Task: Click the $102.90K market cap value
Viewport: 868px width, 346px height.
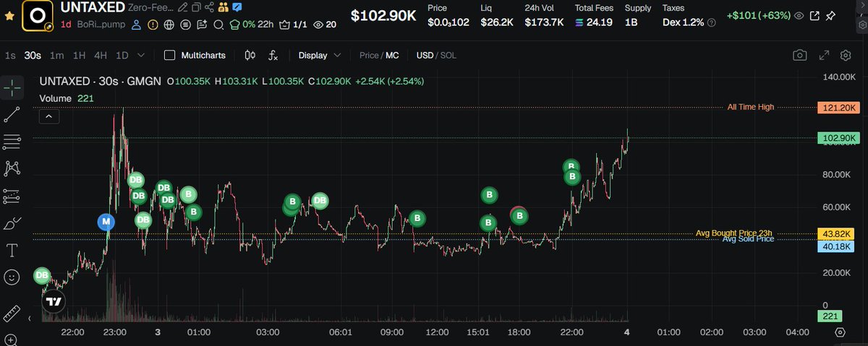Action: click(x=383, y=15)
